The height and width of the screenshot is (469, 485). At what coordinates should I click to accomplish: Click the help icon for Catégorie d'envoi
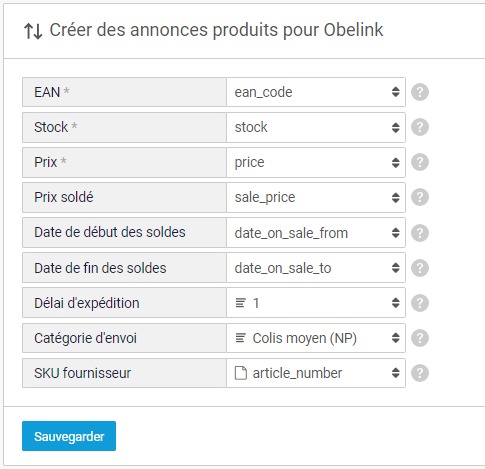[x=420, y=338]
